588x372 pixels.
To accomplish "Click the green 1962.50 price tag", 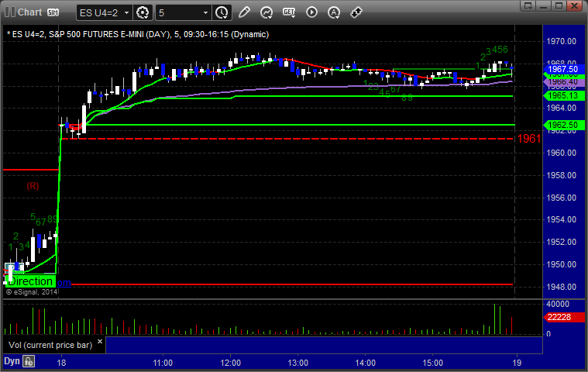I will [x=563, y=125].
